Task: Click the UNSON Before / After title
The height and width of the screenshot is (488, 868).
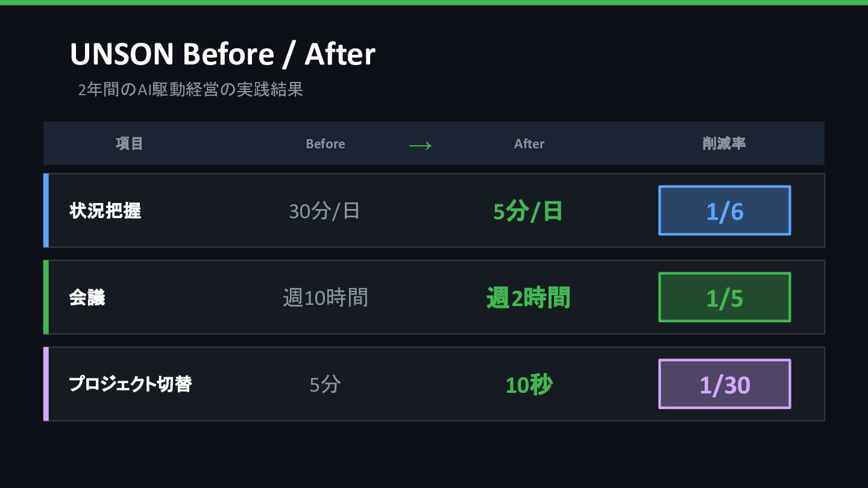Action: (222, 54)
